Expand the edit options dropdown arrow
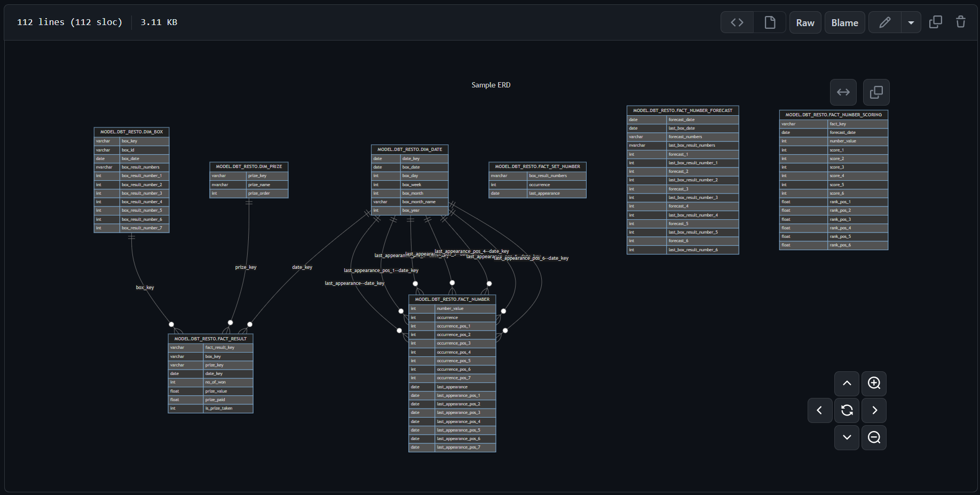This screenshot has height=495, width=980. click(x=911, y=22)
